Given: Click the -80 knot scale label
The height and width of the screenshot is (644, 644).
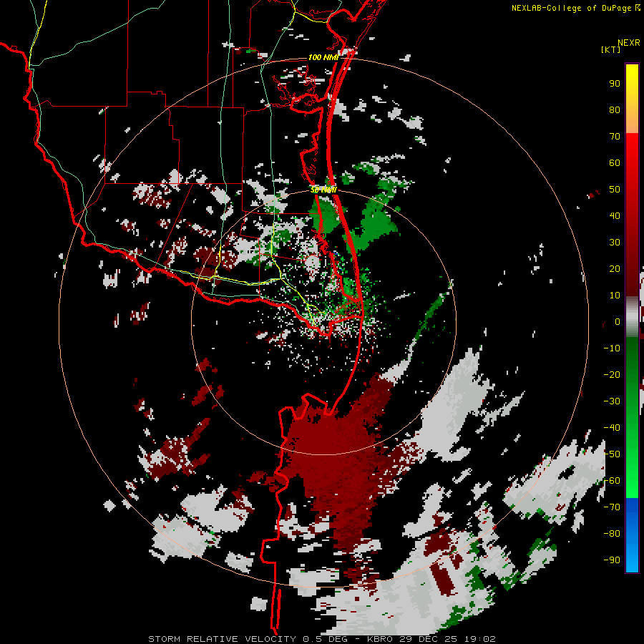Looking at the screenshot, I should click(x=612, y=534).
